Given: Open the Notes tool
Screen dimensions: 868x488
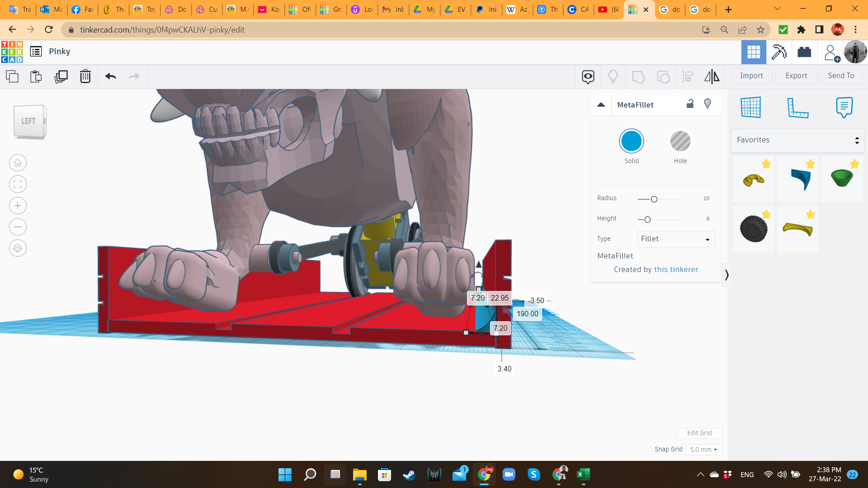Looking at the screenshot, I should 844,108.
